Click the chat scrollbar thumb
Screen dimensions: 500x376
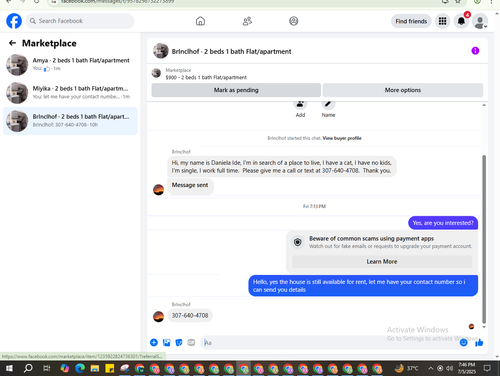(x=484, y=239)
